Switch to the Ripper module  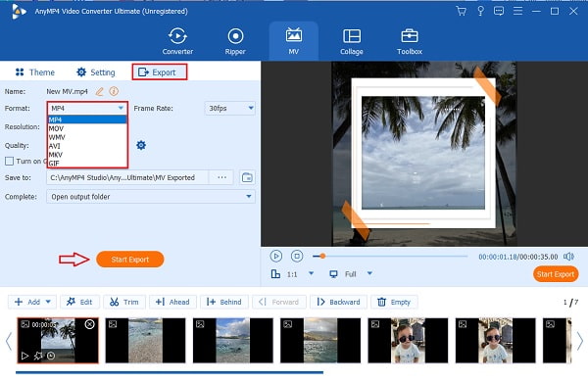(x=235, y=41)
